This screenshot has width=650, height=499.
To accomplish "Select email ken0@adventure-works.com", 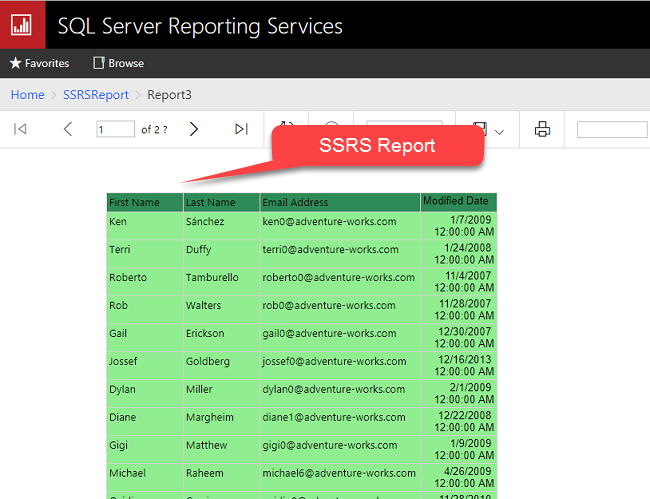I will tap(340, 226).
